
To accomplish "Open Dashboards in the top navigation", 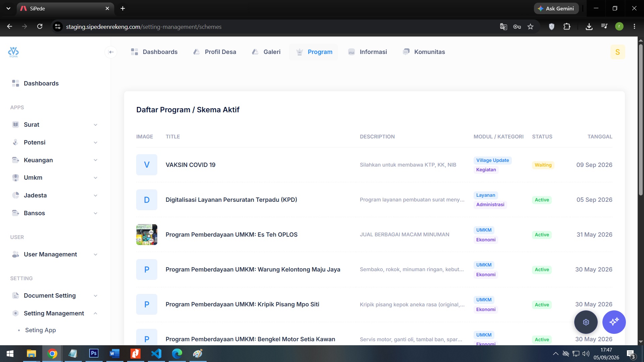I will pos(154,52).
